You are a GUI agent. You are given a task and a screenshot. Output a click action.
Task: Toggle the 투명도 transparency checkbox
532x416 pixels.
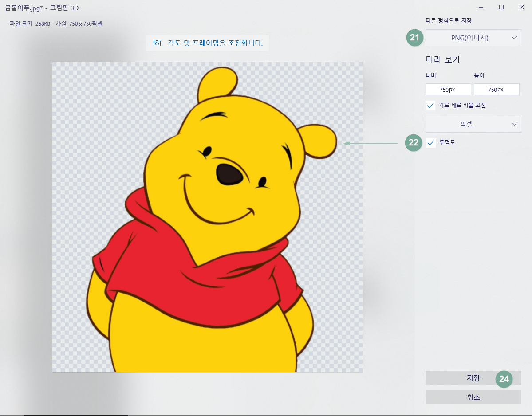pos(430,143)
